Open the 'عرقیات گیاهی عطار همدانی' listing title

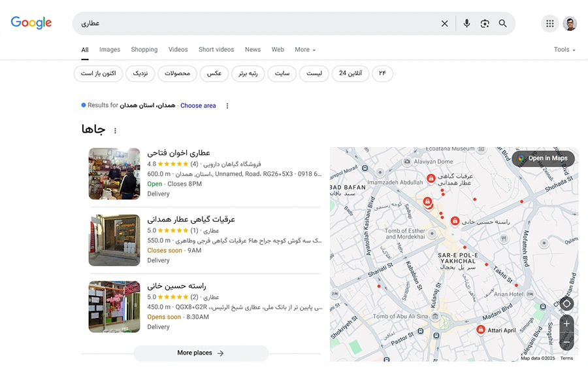tap(191, 219)
